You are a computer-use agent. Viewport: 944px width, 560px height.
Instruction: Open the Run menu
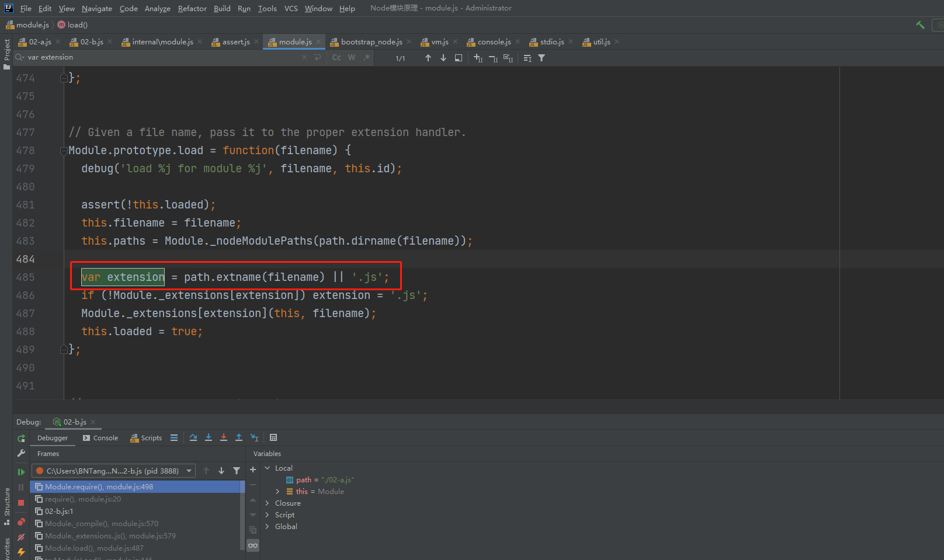pyautogui.click(x=244, y=8)
